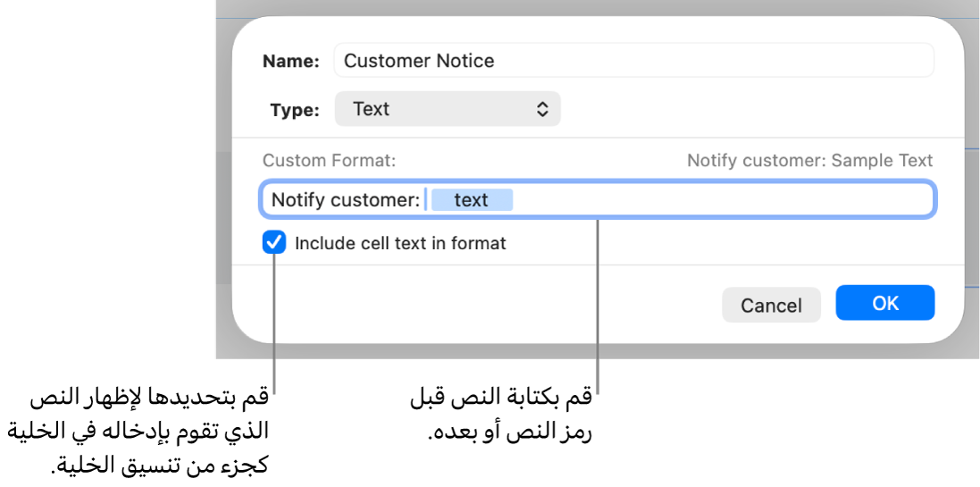Screen dimensions: 980x487
Task: Uncheck the Include cell text checkbox
Action: (x=274, y=243)
